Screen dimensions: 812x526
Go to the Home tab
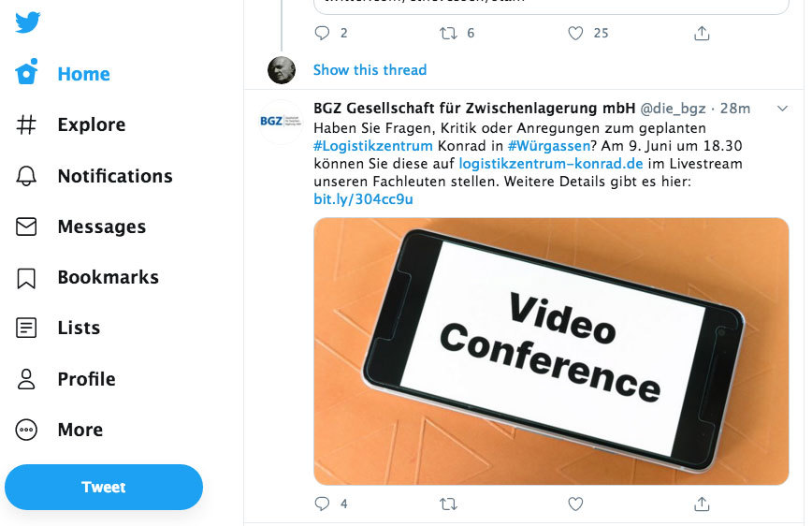[63, 73]
